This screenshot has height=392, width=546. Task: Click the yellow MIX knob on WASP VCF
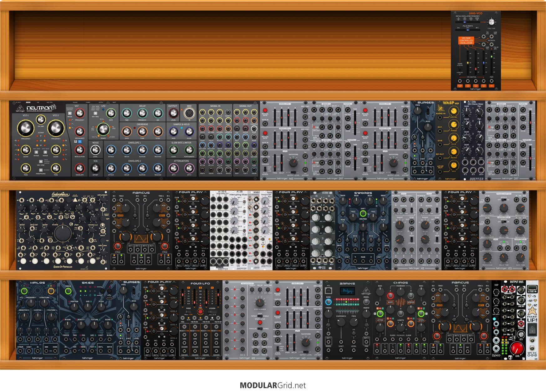(x=453, y=165)
